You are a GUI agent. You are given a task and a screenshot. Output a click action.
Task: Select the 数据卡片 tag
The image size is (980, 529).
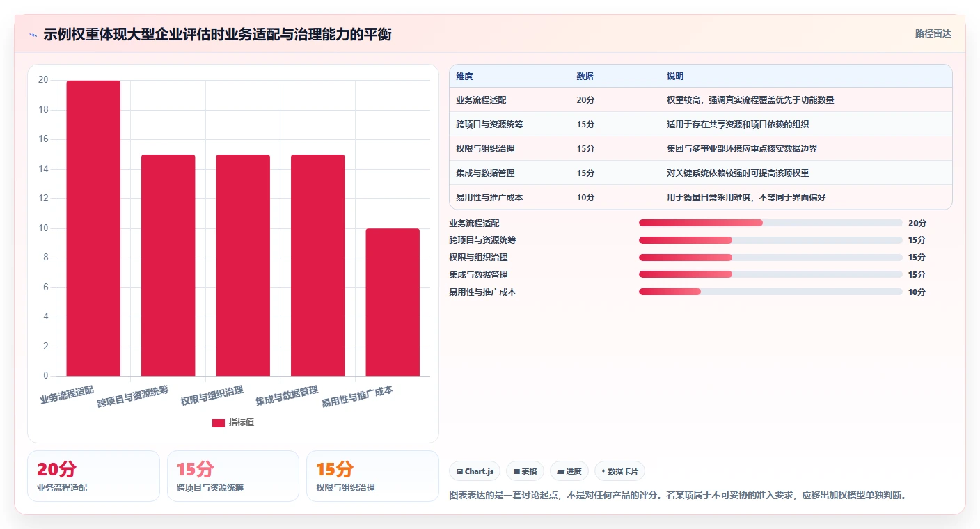(619, 471)
